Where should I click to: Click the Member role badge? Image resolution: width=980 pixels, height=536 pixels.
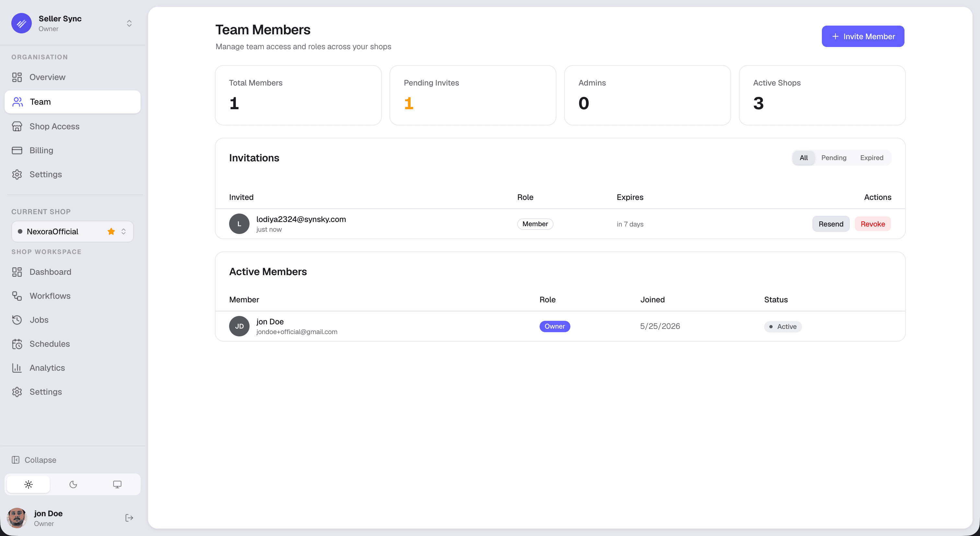click(x=535, y=224)
